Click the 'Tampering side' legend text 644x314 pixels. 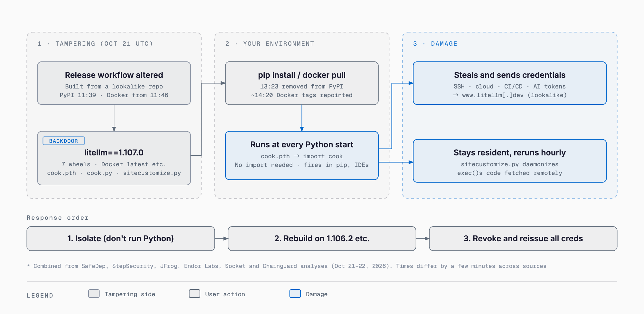(x=130, y=294)
